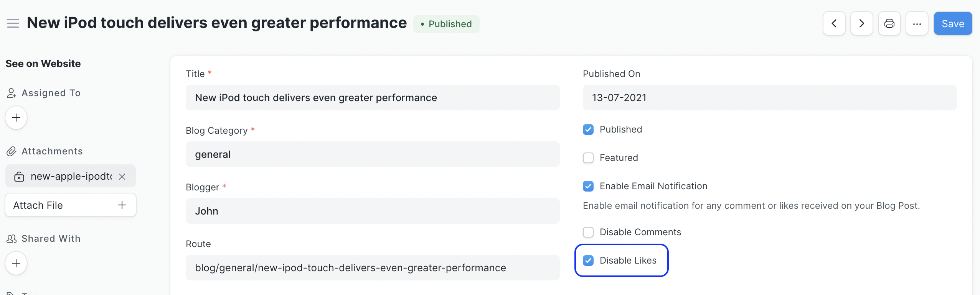Viewport: 980px width, 295px height.
Task: Add share with plus under Shared With
Action: [x=16, y=263]
